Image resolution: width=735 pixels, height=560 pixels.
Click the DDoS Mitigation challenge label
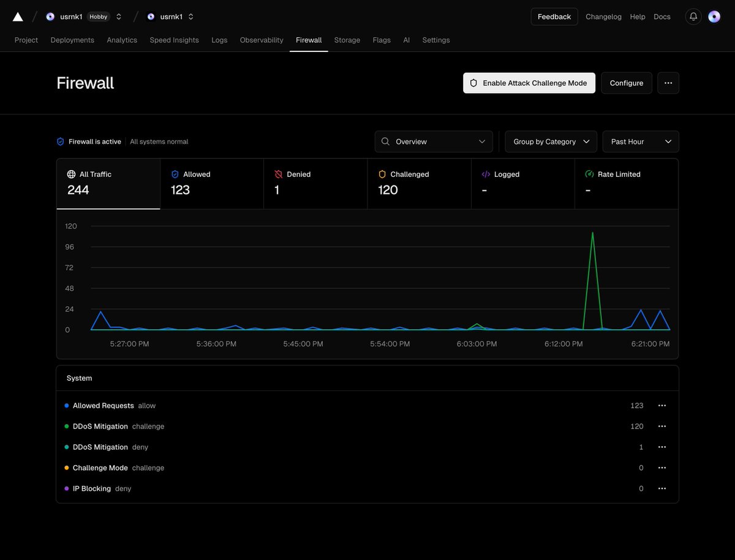tap(118, 427)
